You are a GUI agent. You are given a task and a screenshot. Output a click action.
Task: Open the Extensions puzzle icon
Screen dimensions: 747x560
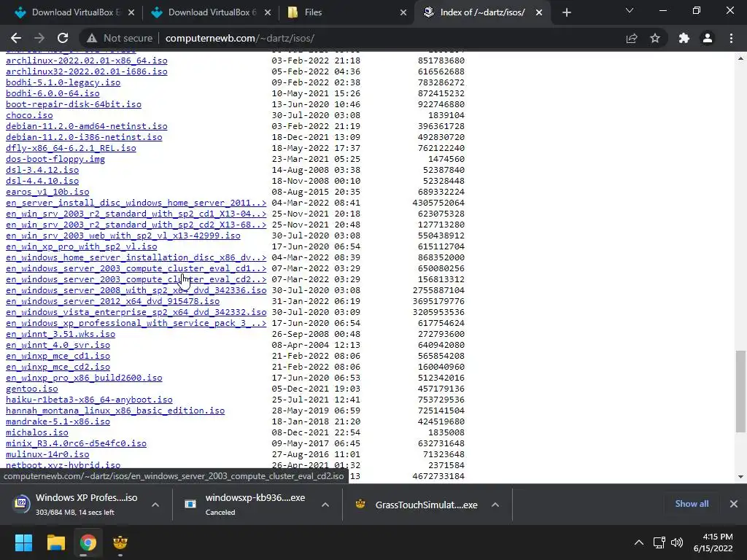[684, 38]
